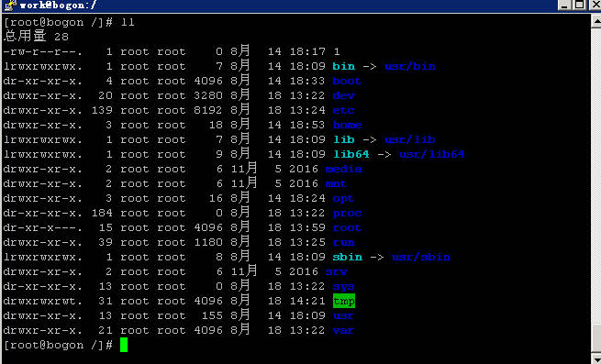This screenshot has height=364, width=601.
Task: Select the 'usr/lib' link target
Action: tap(410, 139)
